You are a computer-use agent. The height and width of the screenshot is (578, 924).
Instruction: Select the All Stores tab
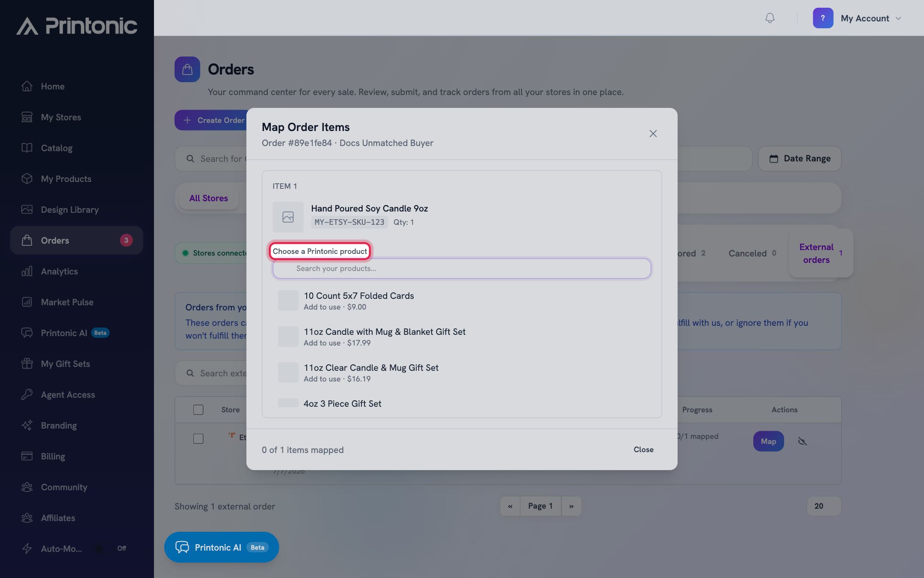click(209, 198)
